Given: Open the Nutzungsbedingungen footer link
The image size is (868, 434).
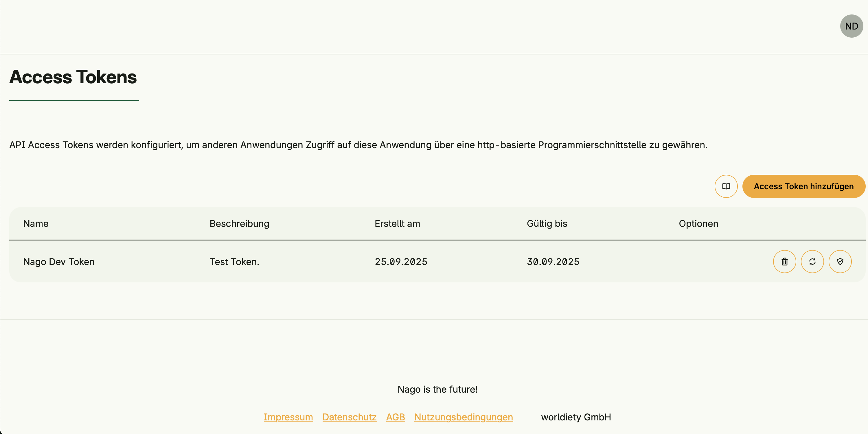Looking at the screenshot, I should [x=463, y=417].
